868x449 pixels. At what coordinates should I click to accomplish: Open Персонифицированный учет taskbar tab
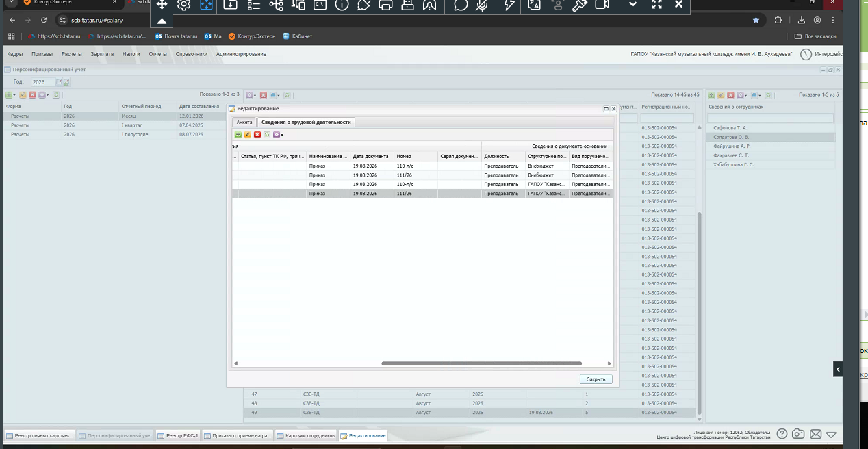[115, 435]
